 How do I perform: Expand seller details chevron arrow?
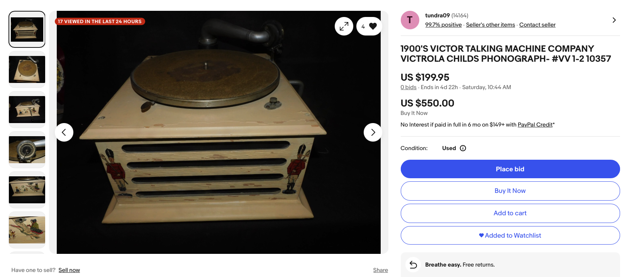[x=614, y=20]
